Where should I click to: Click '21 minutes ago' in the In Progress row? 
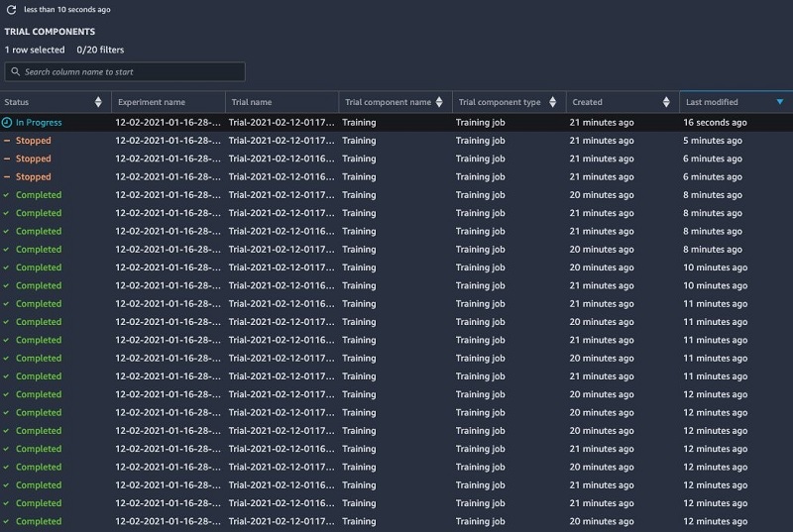tap(602, 122)
